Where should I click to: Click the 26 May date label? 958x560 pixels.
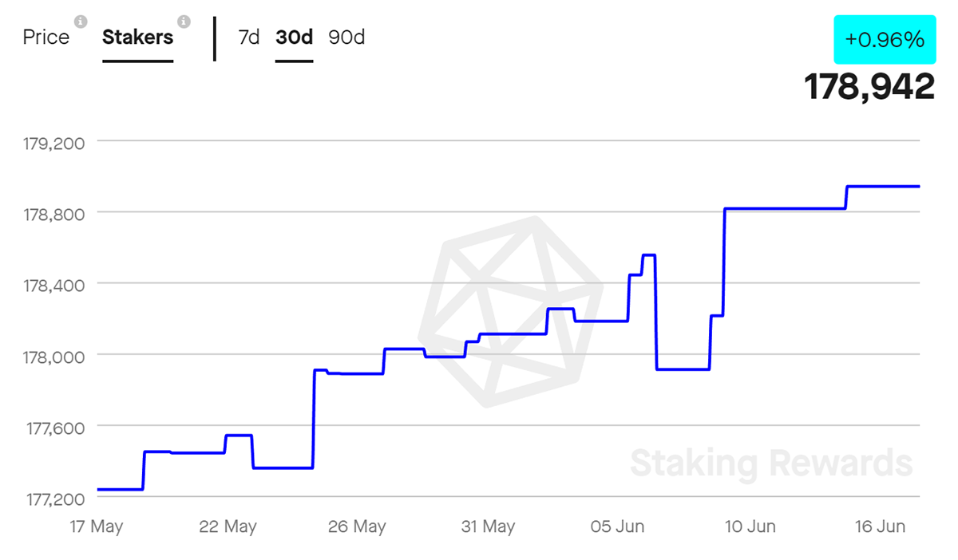pyautogui.click(x=357, y=527)
